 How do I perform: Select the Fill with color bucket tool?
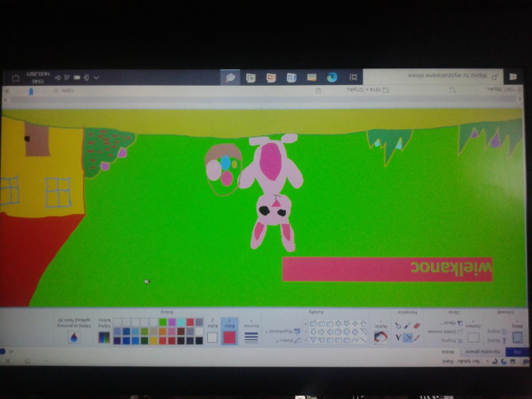pos(407,338)
